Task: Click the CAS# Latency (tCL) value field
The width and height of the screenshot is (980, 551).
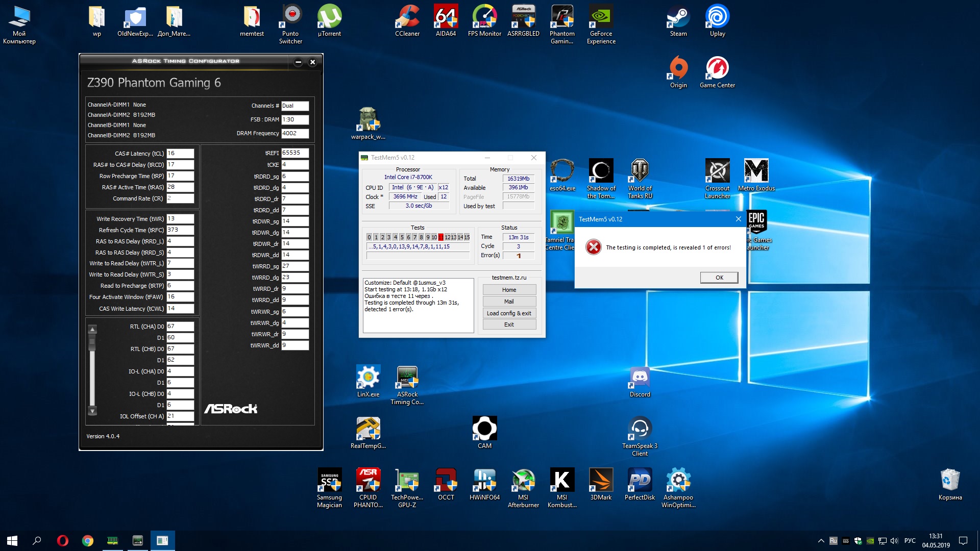Action: click(x=180, y=154)
